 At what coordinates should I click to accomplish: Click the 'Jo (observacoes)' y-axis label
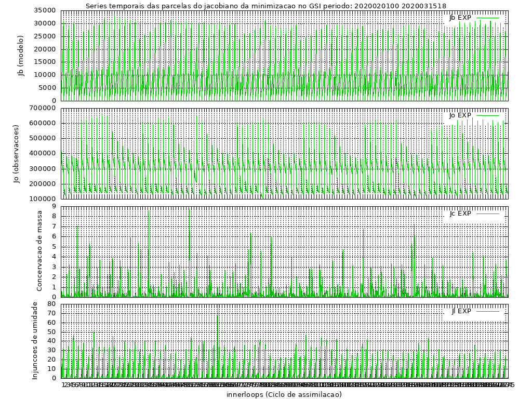17,154
